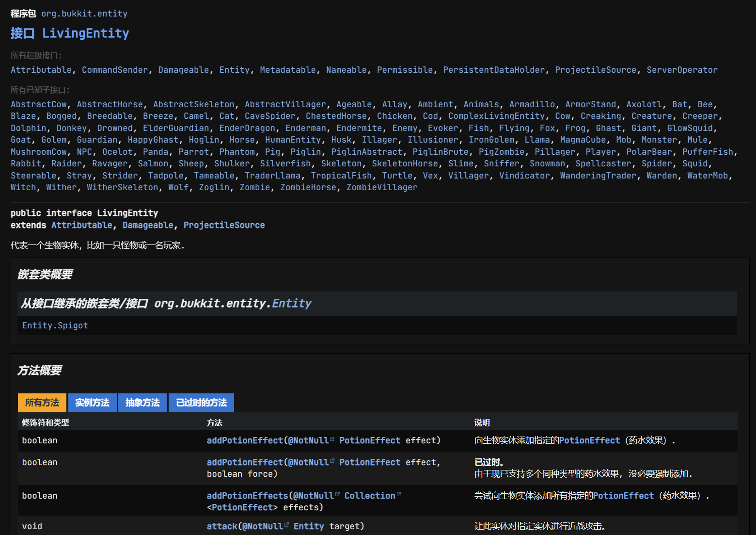
Task: Click the WanderingTrader subinterface link
Action: 598,176
